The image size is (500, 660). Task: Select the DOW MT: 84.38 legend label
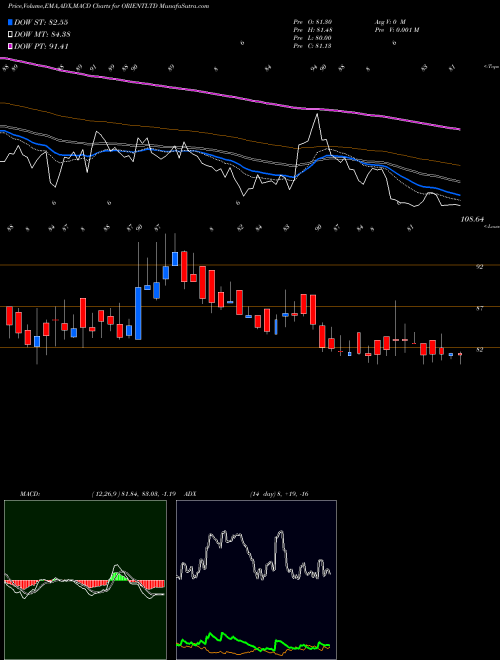41,35
